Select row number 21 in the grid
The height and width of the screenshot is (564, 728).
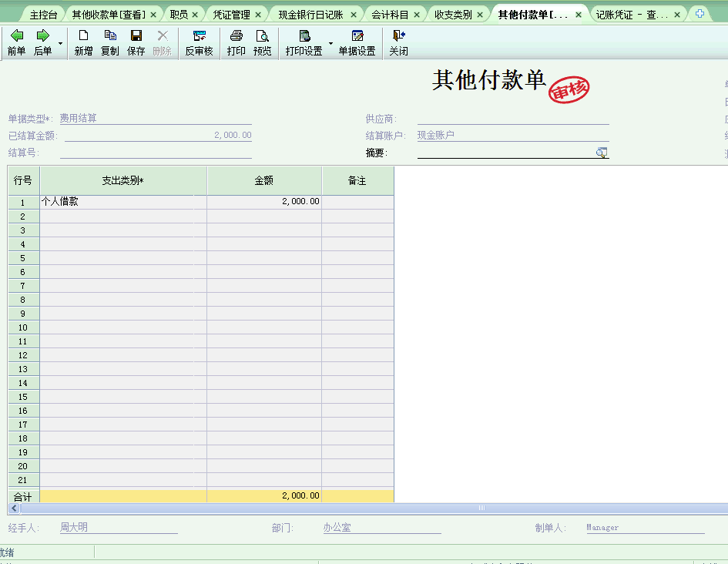coord(23,480)
